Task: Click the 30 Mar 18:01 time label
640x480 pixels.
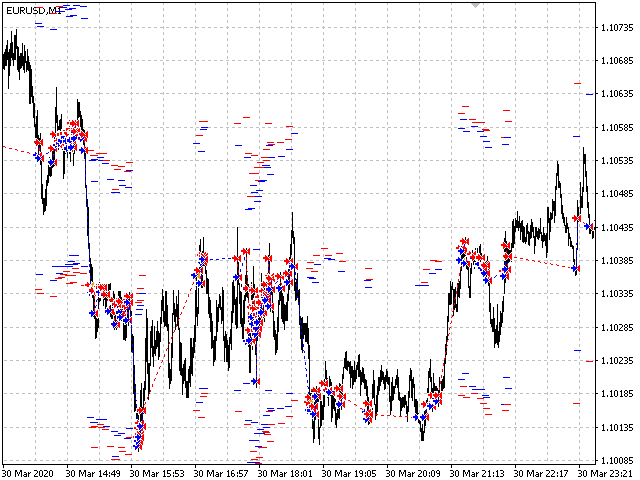Action: 285,473
